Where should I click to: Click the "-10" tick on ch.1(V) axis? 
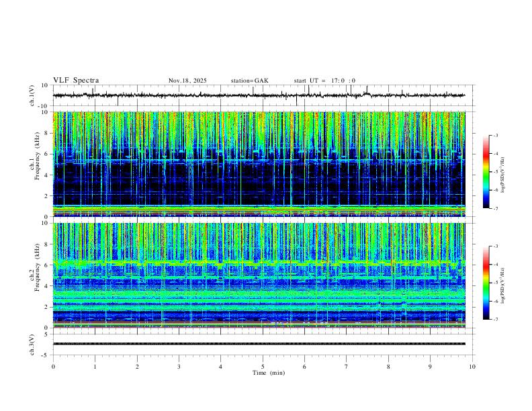44,106
